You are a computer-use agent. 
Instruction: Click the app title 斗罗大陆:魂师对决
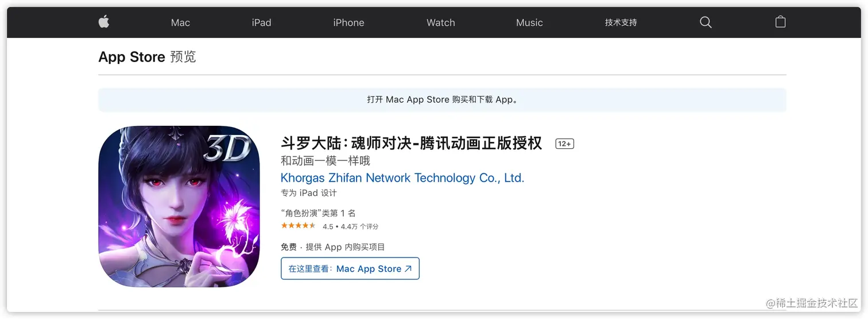pyautogui.click(x=411, y=143)
